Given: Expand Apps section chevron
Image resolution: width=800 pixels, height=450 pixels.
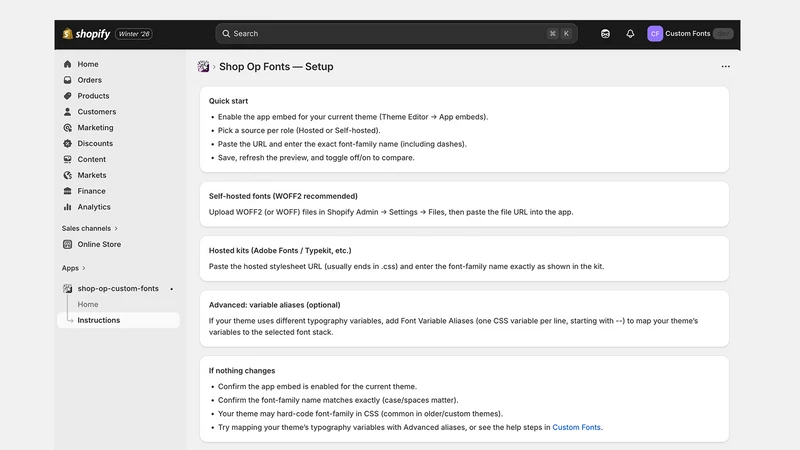Looking at the screenshot, I should pos(84,268).
